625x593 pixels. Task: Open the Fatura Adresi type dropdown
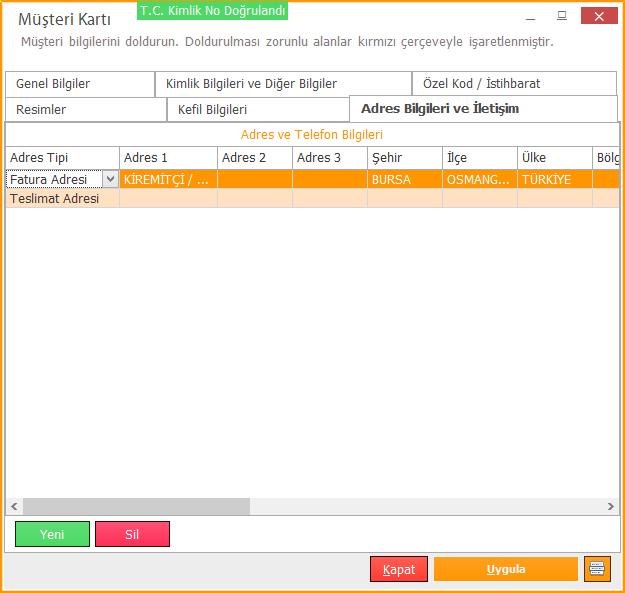pos(110,180)
